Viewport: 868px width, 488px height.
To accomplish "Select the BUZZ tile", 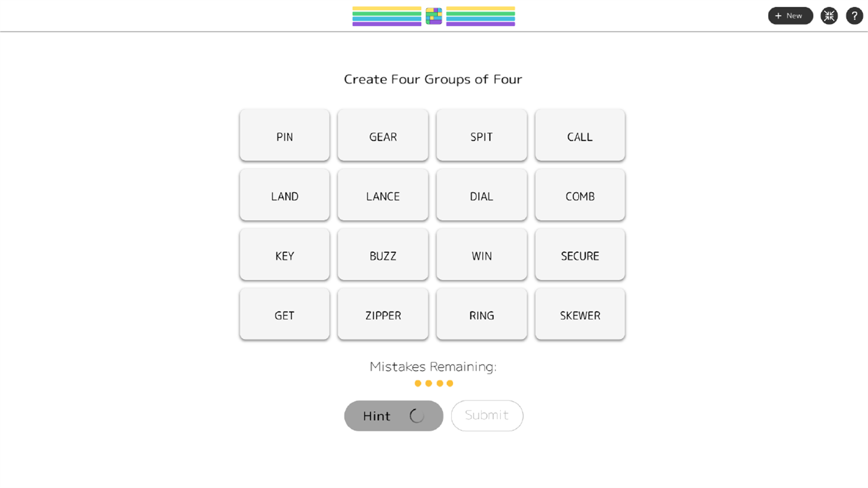I will click(383, 255).
